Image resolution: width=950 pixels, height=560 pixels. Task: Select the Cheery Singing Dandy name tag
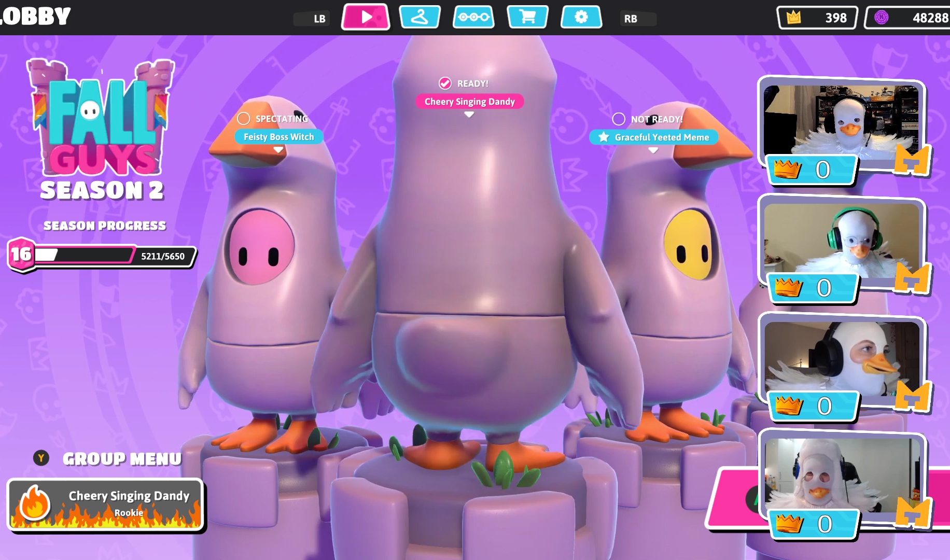click(470, 101)
